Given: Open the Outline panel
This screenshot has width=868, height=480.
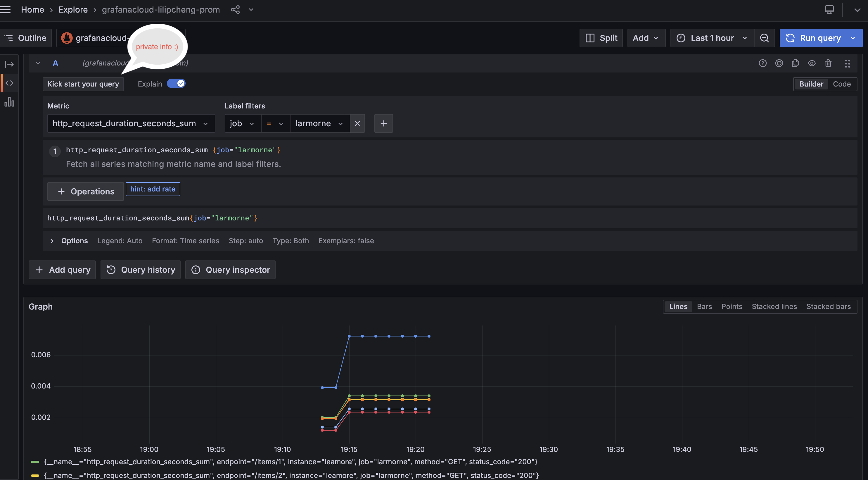Looking at the screenshot, I should pyautogui.click(x=26, y=38).
